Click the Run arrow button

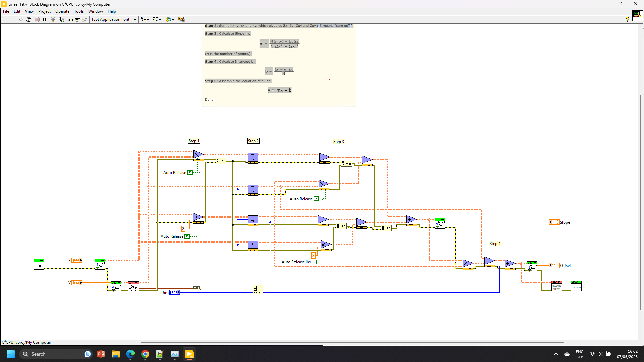[21, 20]
